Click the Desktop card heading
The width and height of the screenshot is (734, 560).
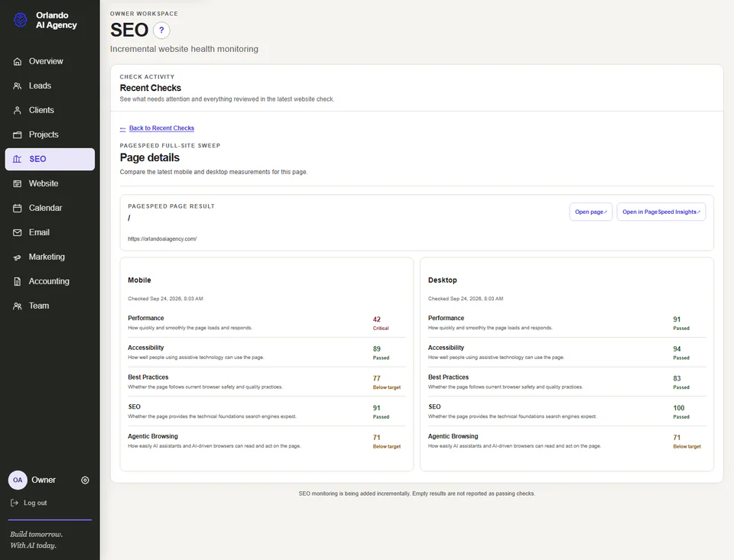click(x=443, y=280)
